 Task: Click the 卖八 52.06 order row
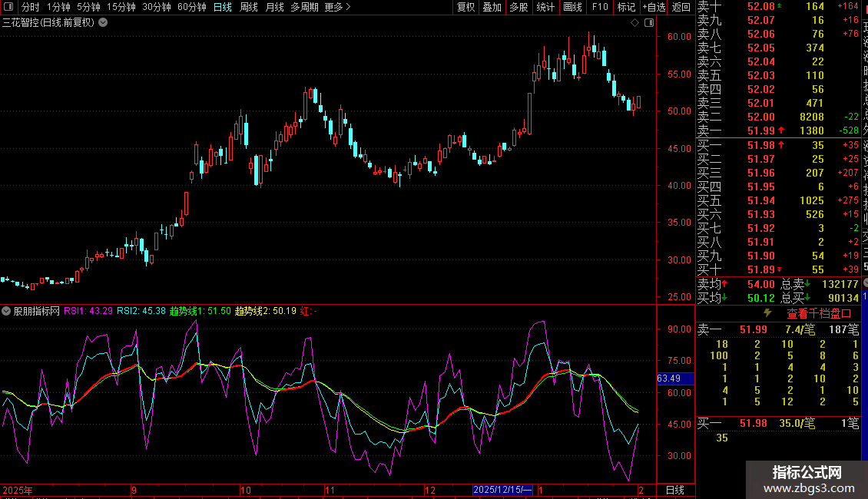click(x=779, y=34)
